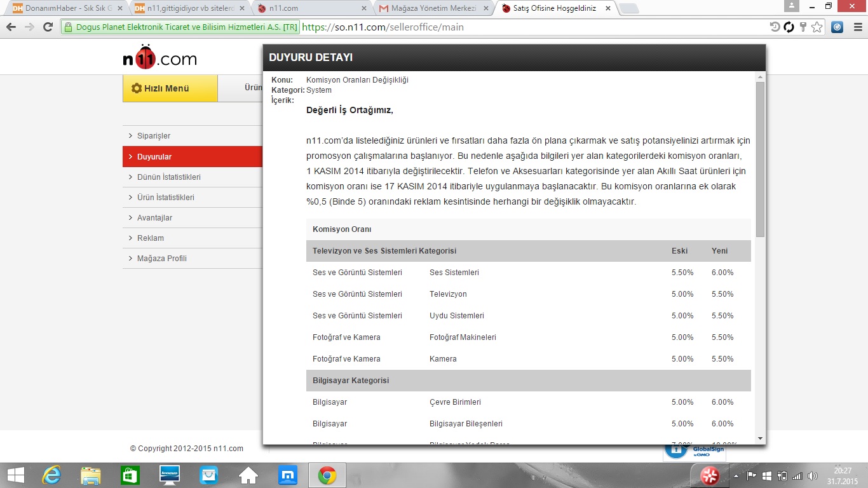Close the Mağaza Yönetim Merkezi tab
868x488 pixels.
pyautogui.click(x=485, y=8)
